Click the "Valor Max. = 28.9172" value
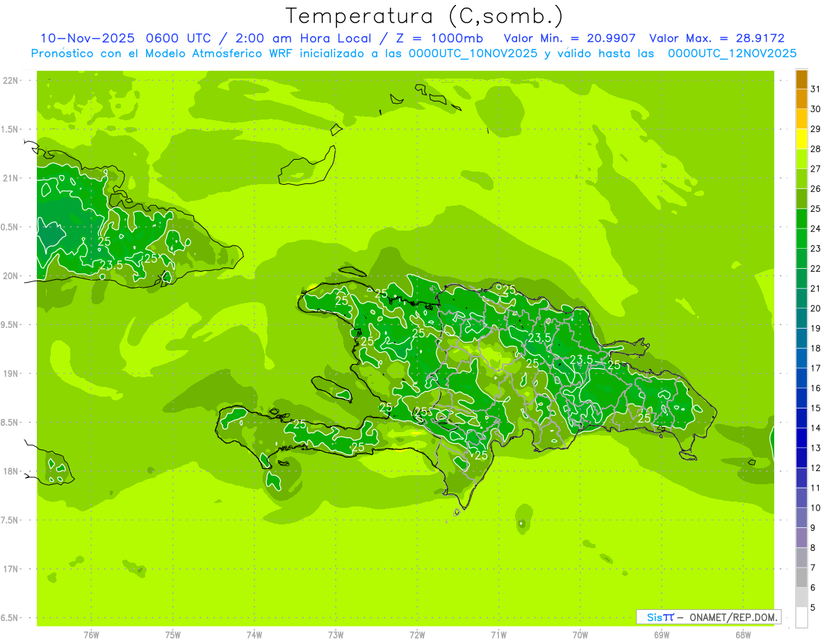This screenshot has height=644, width=834. (x=717, y=38)
